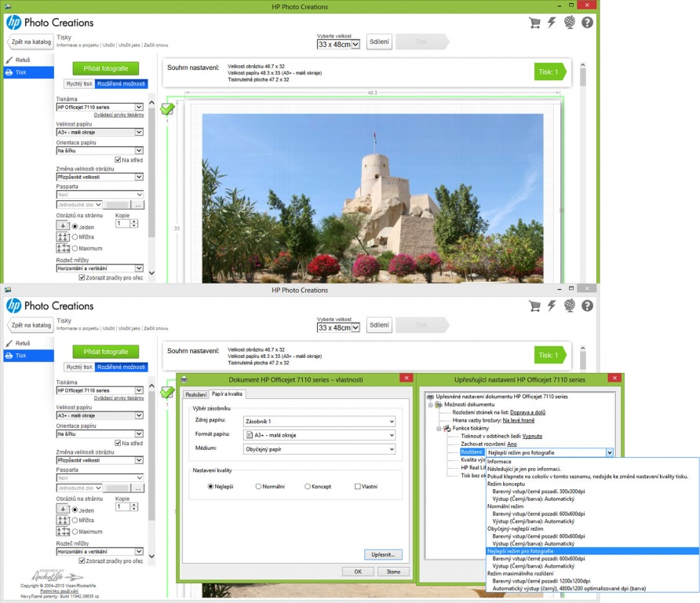Click the Zpět na katalog button, top window
Viewport: 700px width, 603px height.
point(30,42)
